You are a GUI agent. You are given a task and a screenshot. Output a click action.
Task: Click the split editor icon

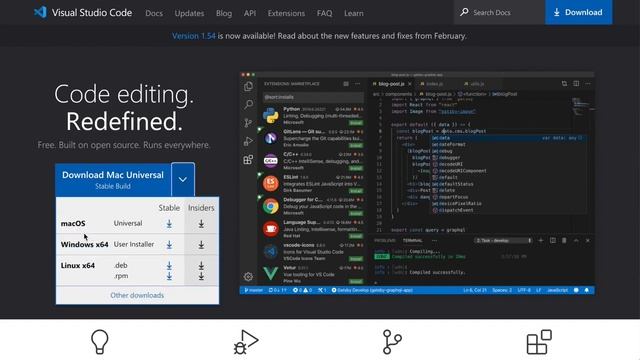coord(576,84)
